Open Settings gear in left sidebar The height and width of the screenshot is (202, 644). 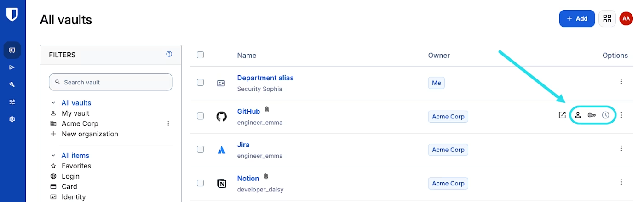coord(12,119)
